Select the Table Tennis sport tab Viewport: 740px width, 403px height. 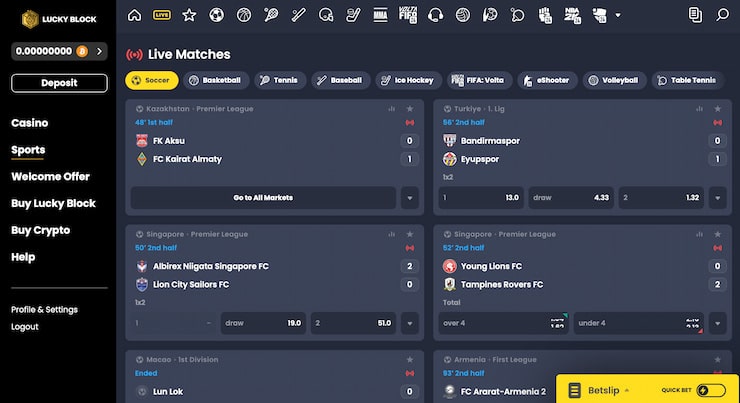click(x=689, y=80)
